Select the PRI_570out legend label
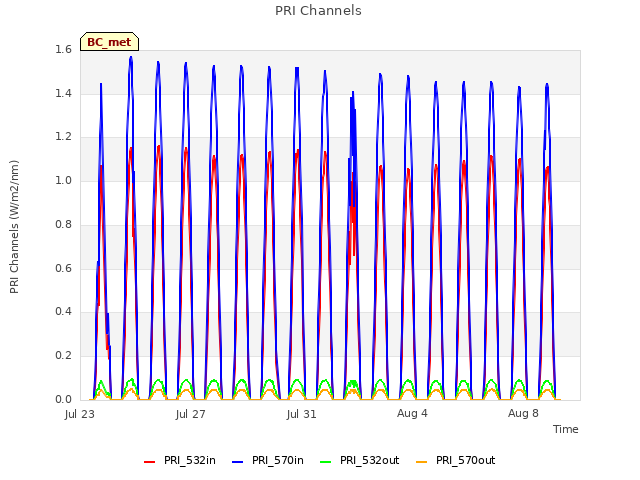Viewport: 640px width, 480px height. coord(466,460)
